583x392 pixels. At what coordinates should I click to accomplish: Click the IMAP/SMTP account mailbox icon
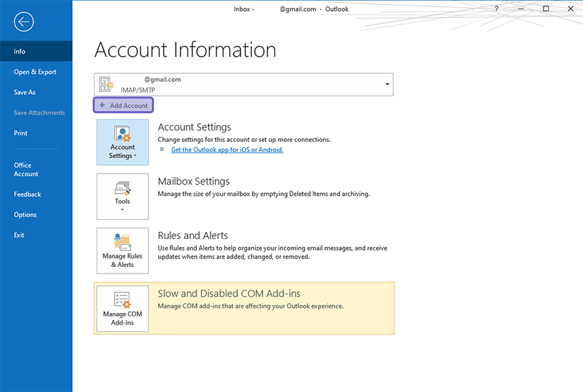coord(106,84)
